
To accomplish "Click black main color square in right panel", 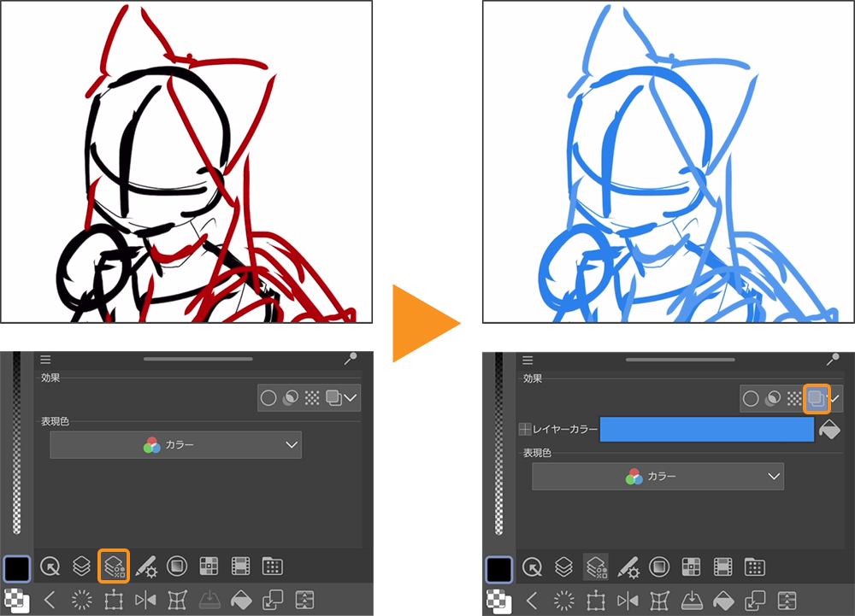I will point(499,568).
